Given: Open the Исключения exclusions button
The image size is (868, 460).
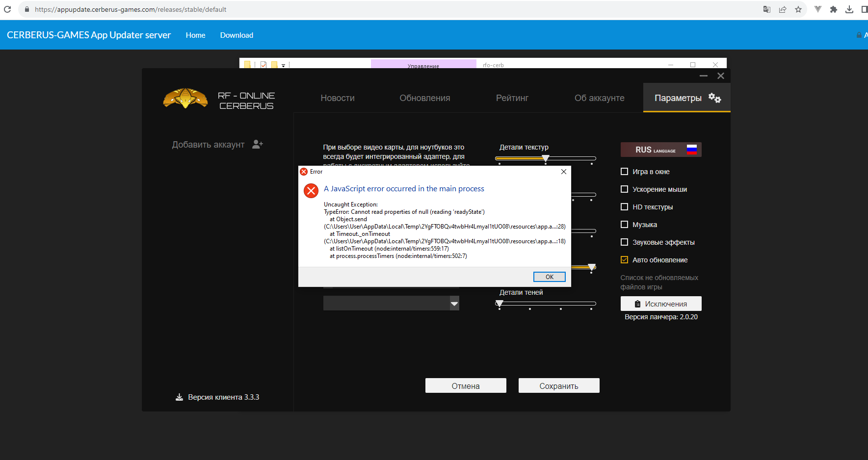Looking at the screenshot, I should 661,304.
